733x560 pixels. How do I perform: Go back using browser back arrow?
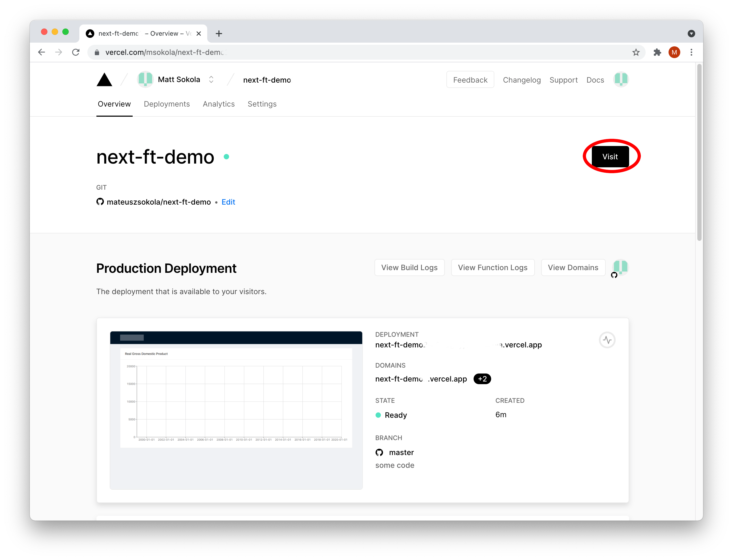click(42, 52)
